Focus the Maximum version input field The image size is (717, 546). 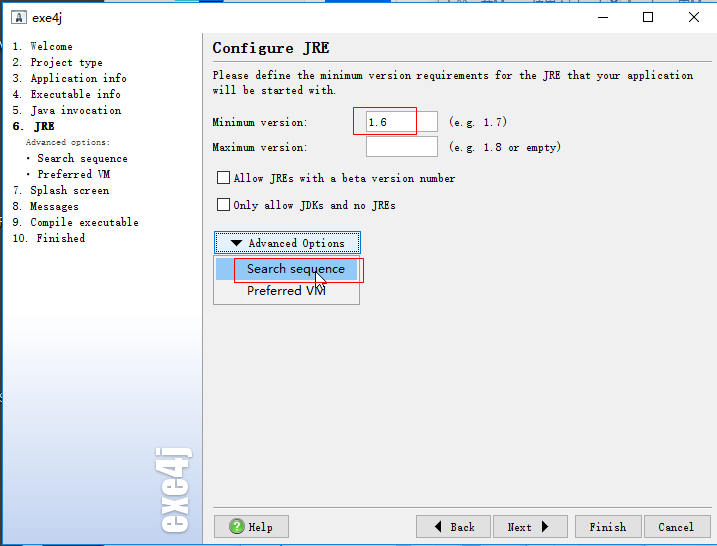(401, 147)
